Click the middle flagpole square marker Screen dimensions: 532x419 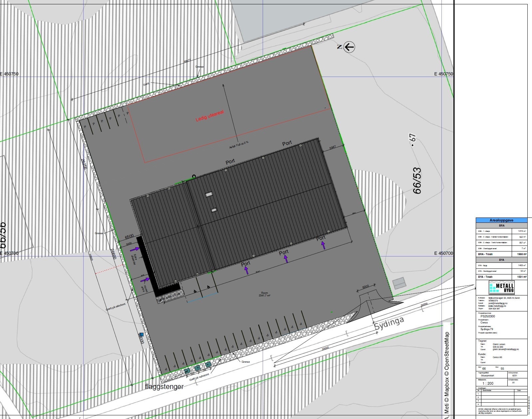(197, 368)
